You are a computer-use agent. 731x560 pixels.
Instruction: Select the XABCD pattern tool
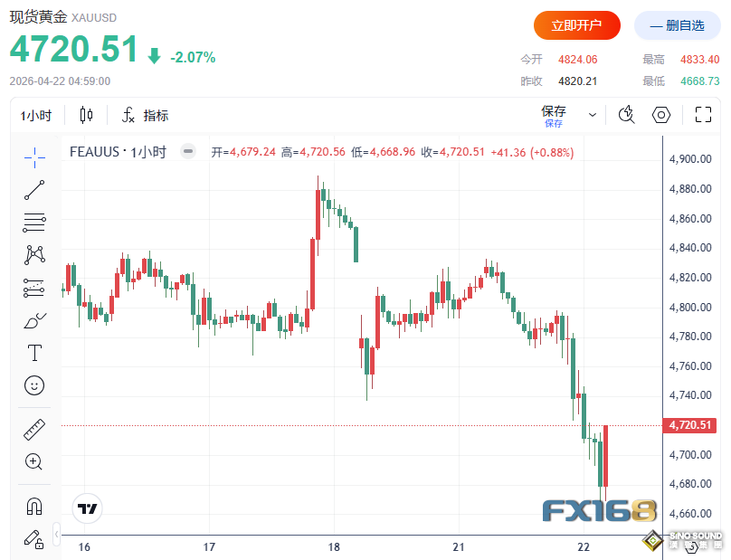pyautogui.click(x=34, y=255)
